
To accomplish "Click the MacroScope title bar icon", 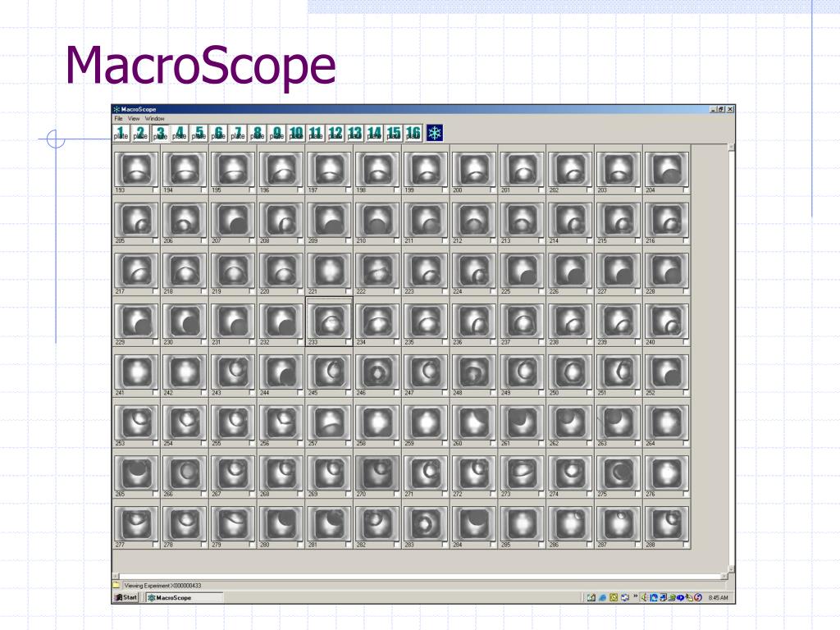I will tap(116, 109).
